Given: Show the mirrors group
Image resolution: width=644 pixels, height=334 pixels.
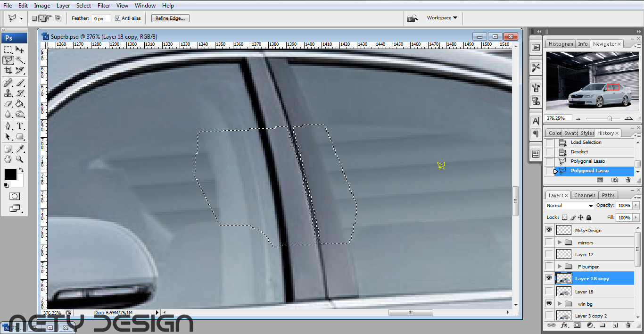Looking at the screenshot, I should [549, 242].
